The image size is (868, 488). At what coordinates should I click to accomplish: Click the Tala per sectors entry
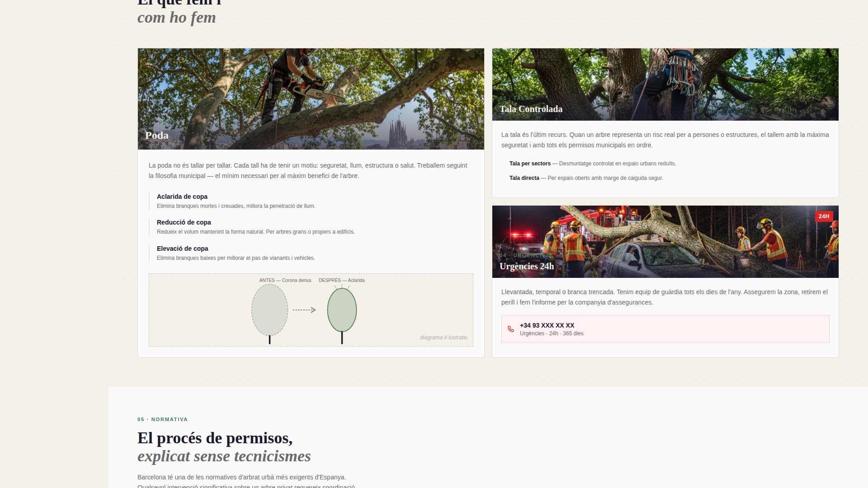(x=593, y=164)
